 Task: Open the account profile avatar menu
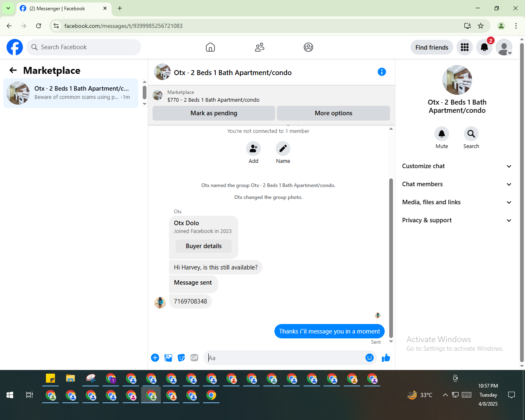point(504,47)
